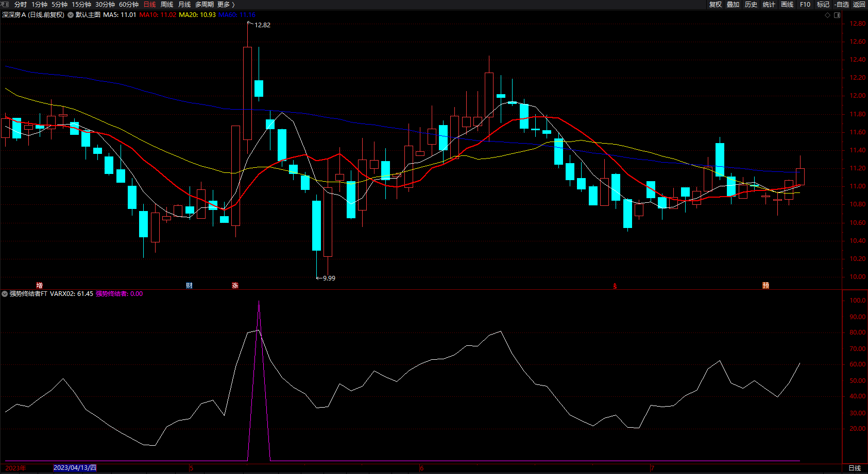This screenshot has width=868, height=474.
Task: Switch to the 分时 intraday tab
Action: click(x=21, y=5)
